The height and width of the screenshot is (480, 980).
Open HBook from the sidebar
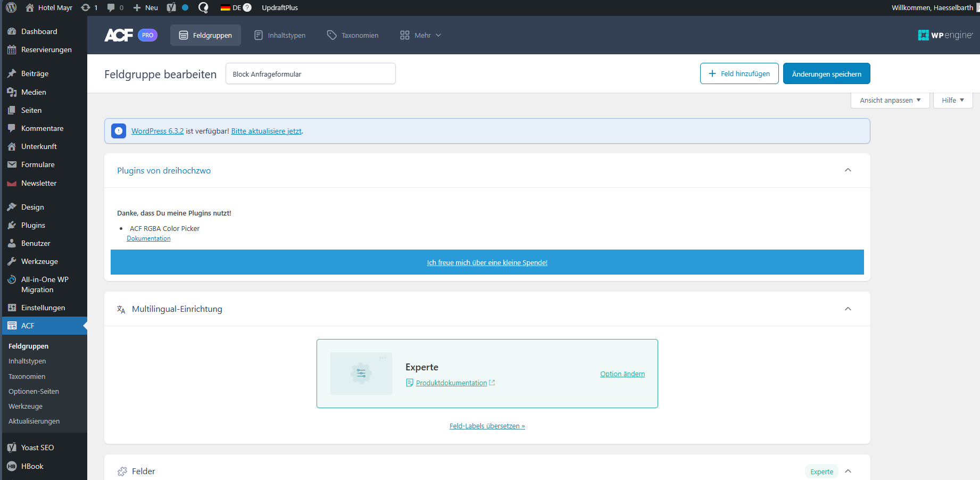[32, 466]
